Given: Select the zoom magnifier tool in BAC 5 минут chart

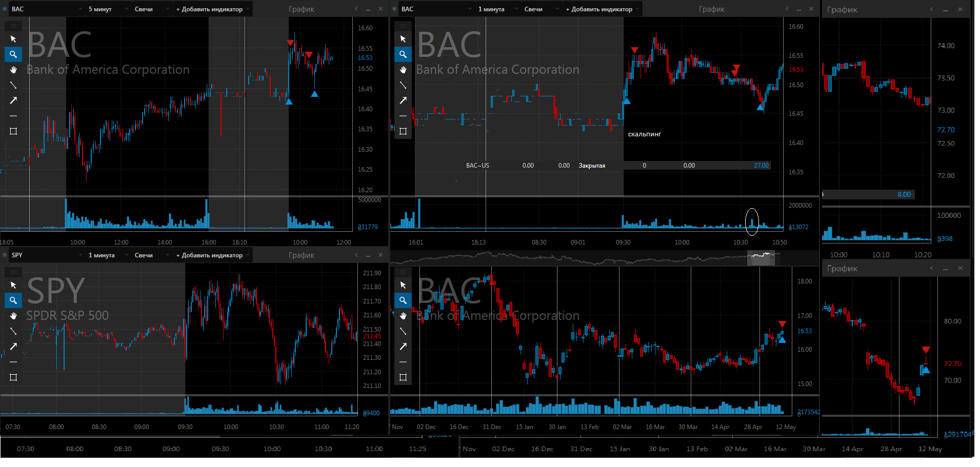Looking at the screenshot, I should coord(13,54).
